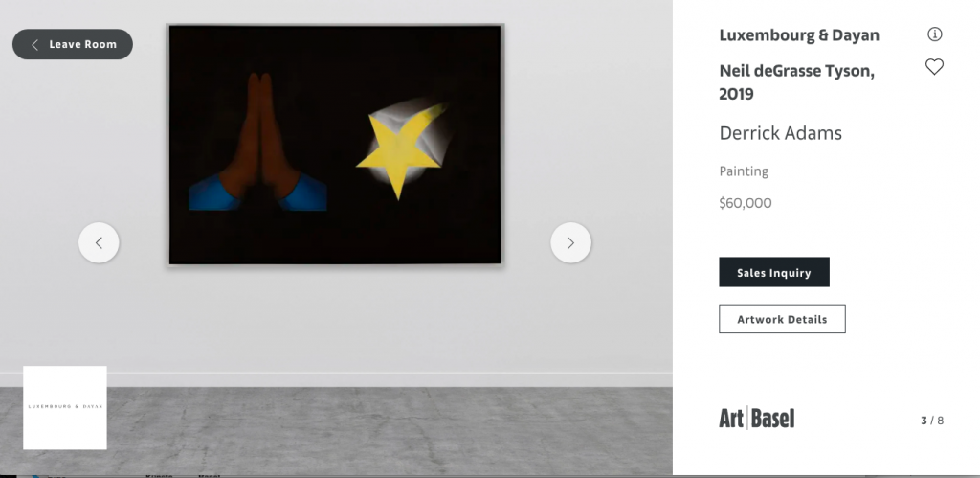Click the Painting medium label

click(x=744, y=171)
